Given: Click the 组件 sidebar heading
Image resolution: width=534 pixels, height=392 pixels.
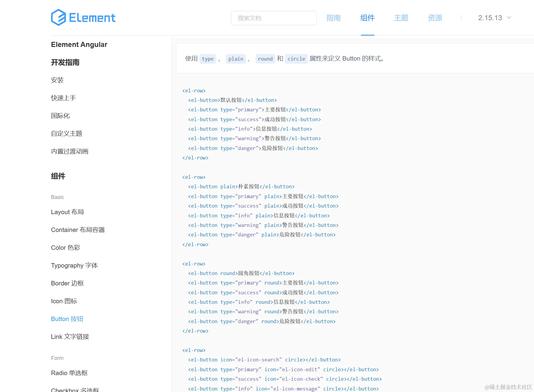Looking at the screenshot, I should 58,176.
